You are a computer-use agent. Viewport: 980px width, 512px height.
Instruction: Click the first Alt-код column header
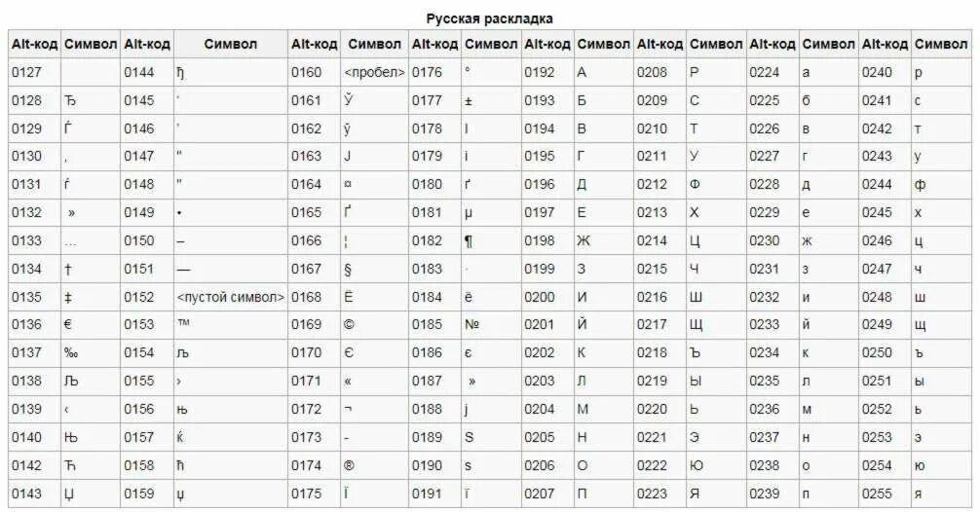coord(34,45)
